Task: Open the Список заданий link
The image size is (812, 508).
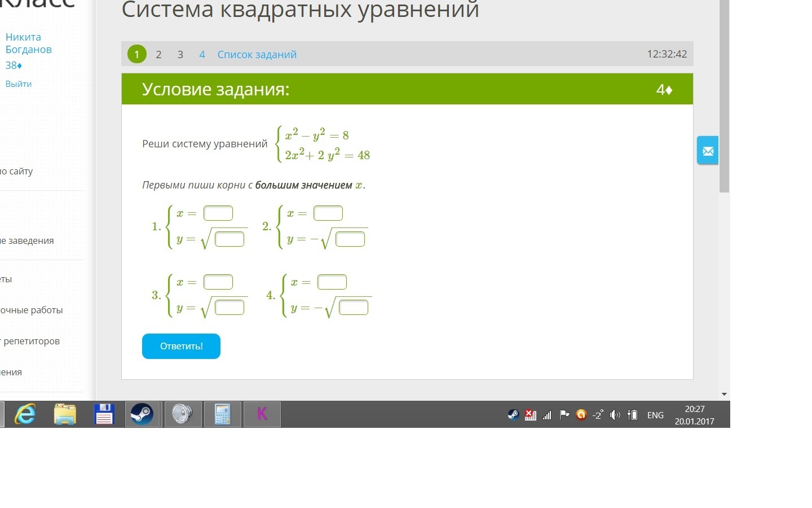Action: tap(257, 55)
